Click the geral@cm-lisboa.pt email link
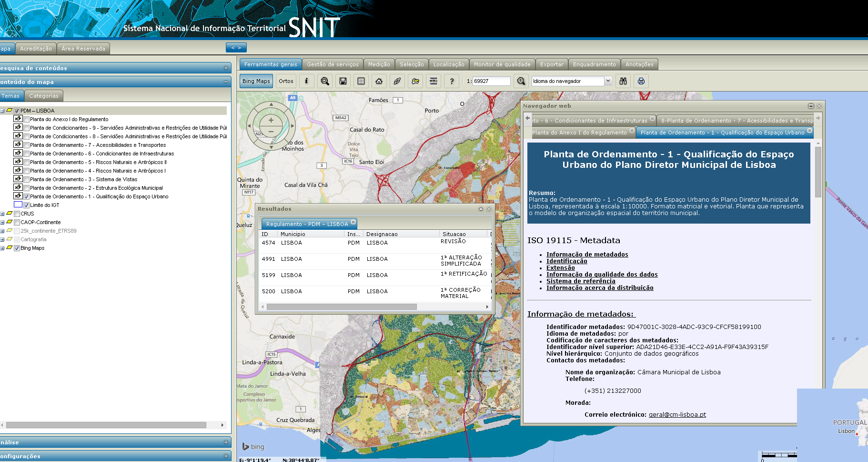 pyautogui.click(x=677, y=415)
